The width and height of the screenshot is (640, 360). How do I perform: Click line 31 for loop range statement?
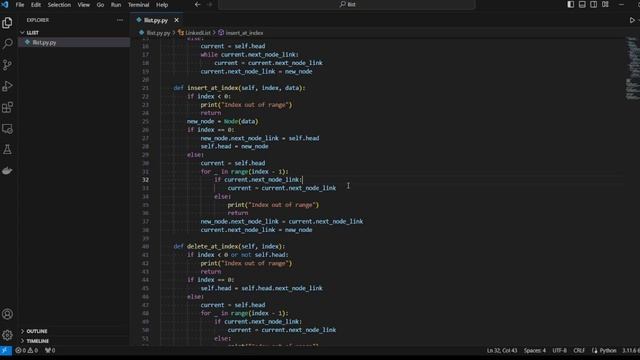244,171
